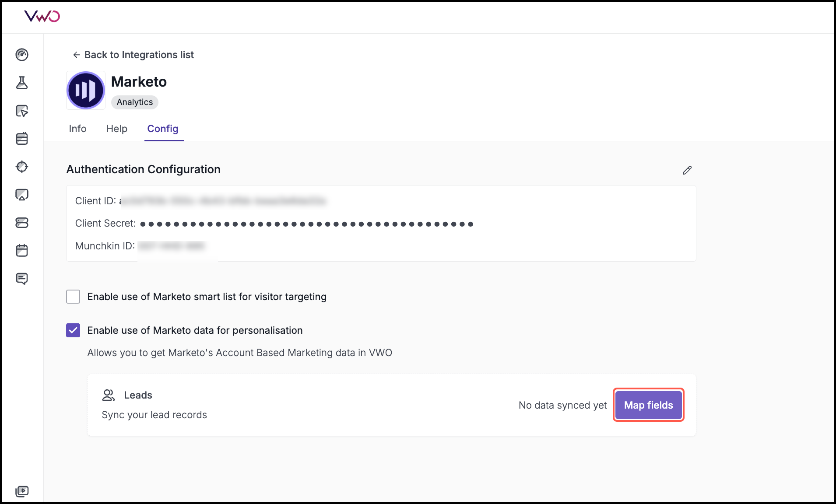Open the data storage stacked icon in sidebar
Viewport: 836px width, 504px height.
click(x=22, y=223)
